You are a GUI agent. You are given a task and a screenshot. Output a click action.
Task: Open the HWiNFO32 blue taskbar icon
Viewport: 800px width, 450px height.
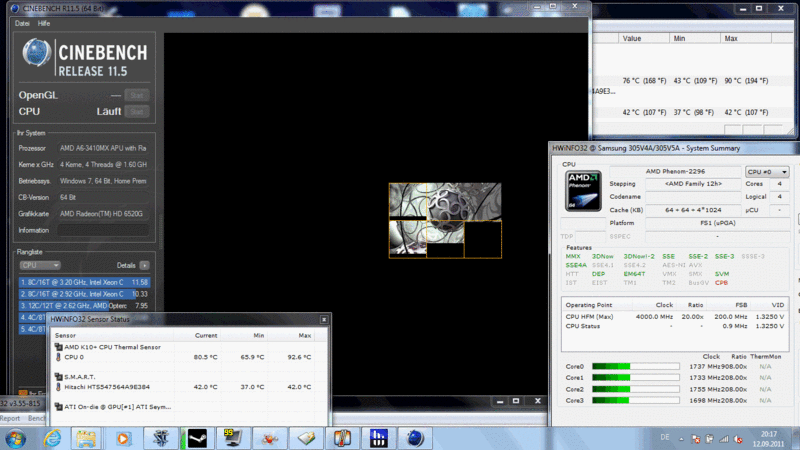[379, 439]
